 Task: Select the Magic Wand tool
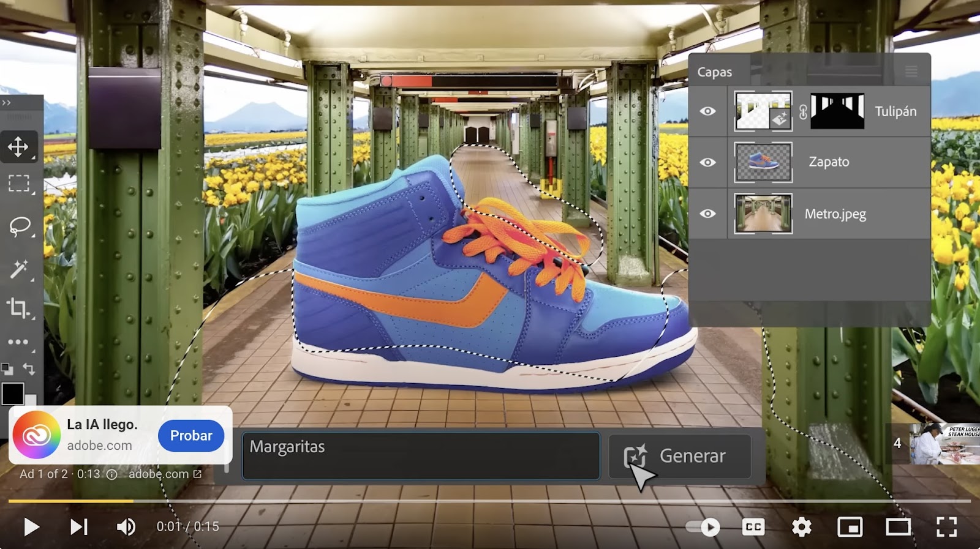[19, 268]
